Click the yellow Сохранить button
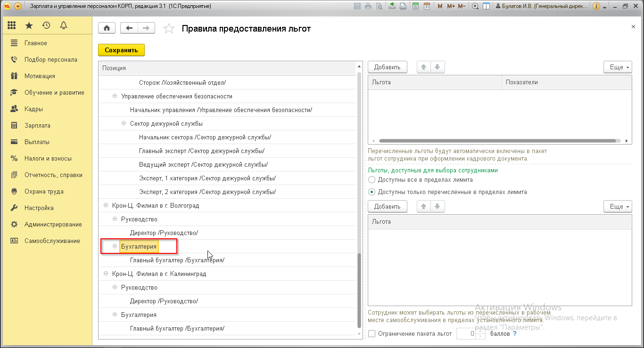The width and height of the screenshot is (644, 348). tap(121, 50)
